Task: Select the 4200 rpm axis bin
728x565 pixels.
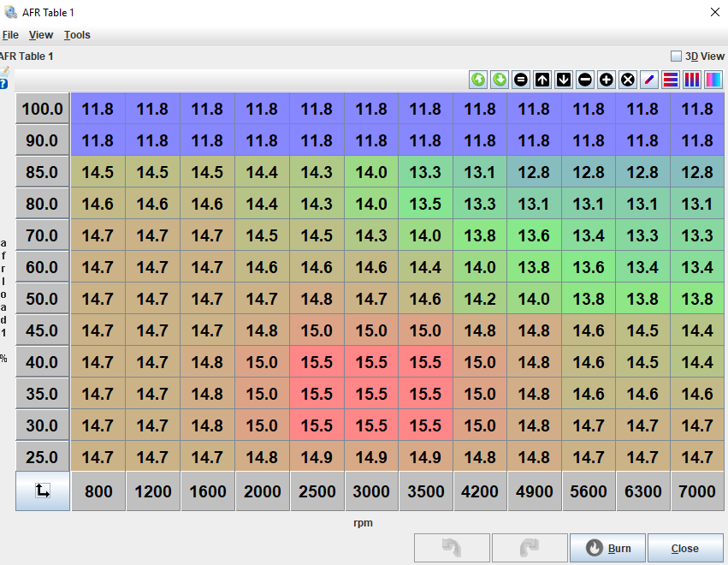Action: point(480,491)
